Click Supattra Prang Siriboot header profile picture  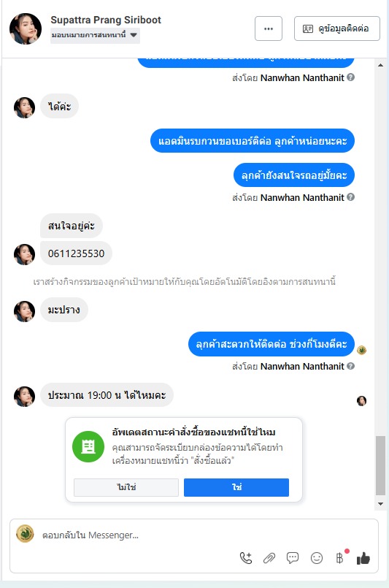[26, 29]
